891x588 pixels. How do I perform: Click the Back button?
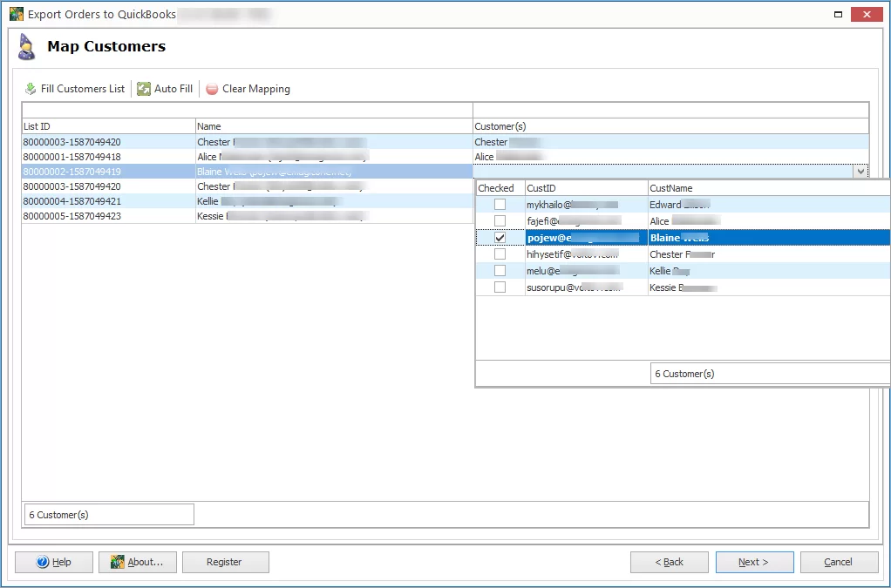(669, 561)
